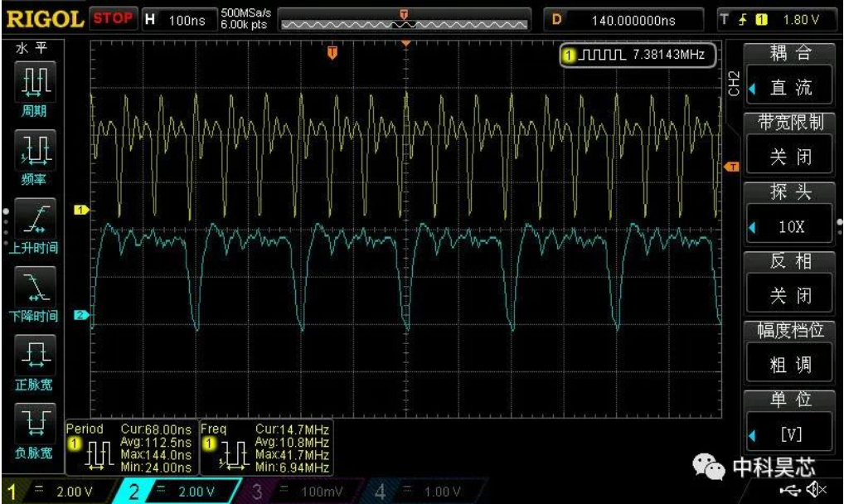Click the 6.00k pts memory depth readout
Image resolution: width=844 pixels, height=504 pixels.
(244, 25)
